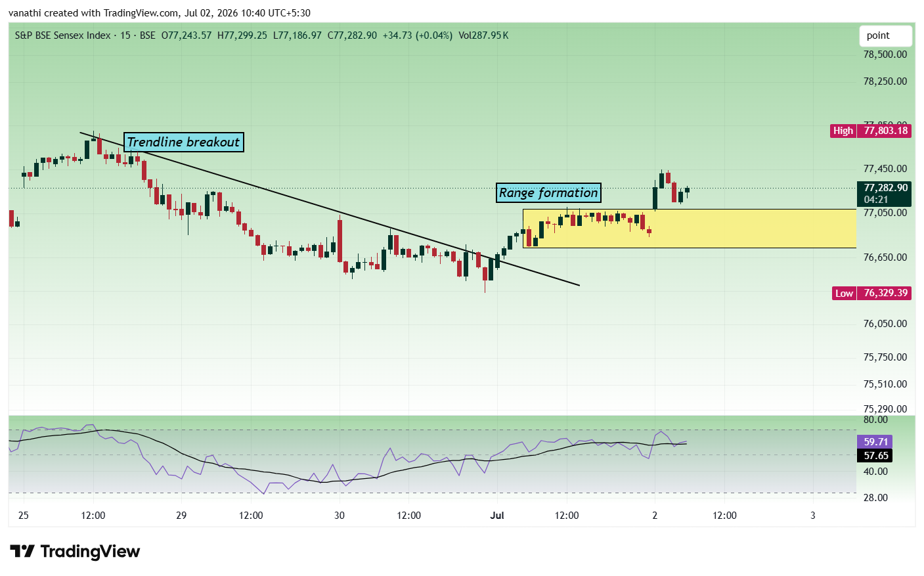This screenshot has width=924, height=576.
Task: Click the Jul date marker on time axis
Action: coord(497,516)
